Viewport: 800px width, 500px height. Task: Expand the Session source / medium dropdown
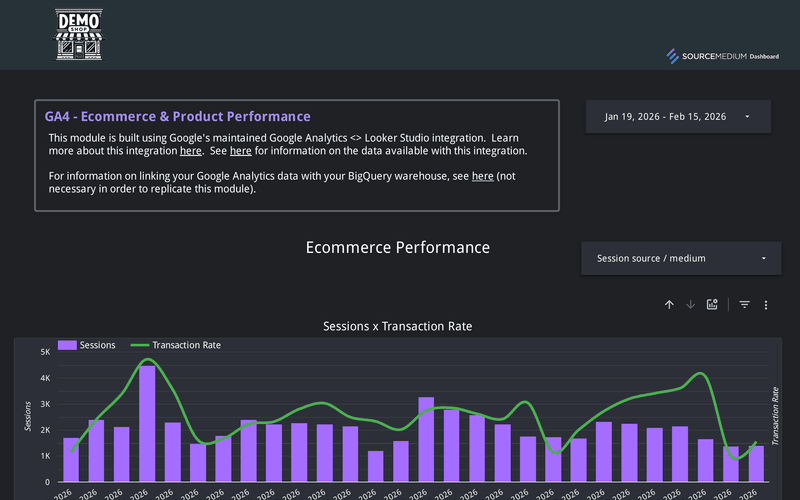(x=681, y=258)
